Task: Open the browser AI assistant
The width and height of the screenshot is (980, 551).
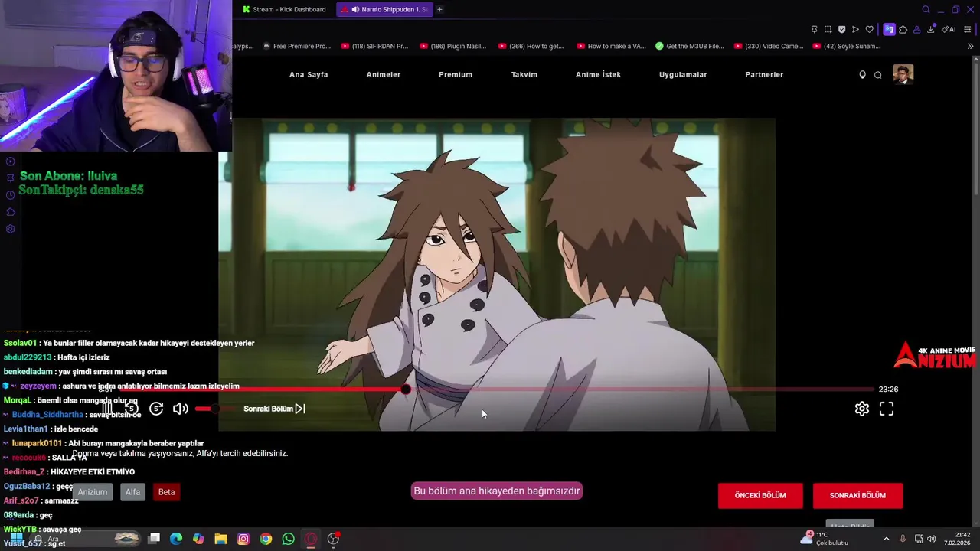Action: 949,29
